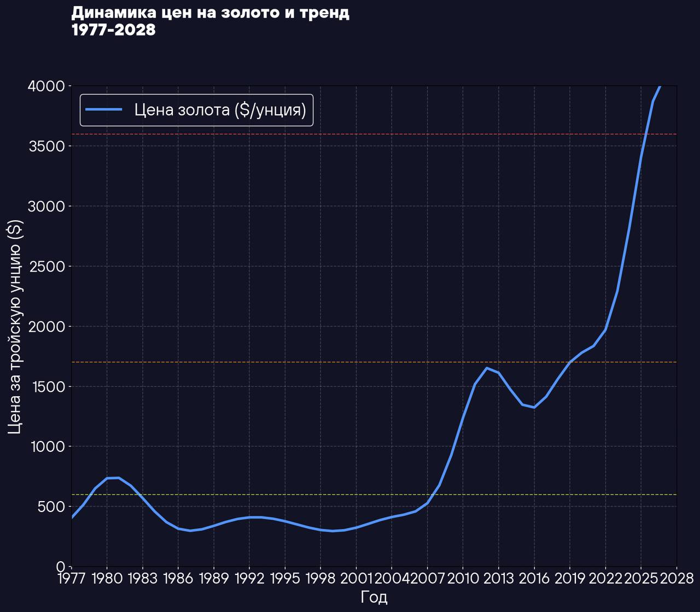
Task: Click the 2019 year label on the x-axis
Action: tap(570, 579)
